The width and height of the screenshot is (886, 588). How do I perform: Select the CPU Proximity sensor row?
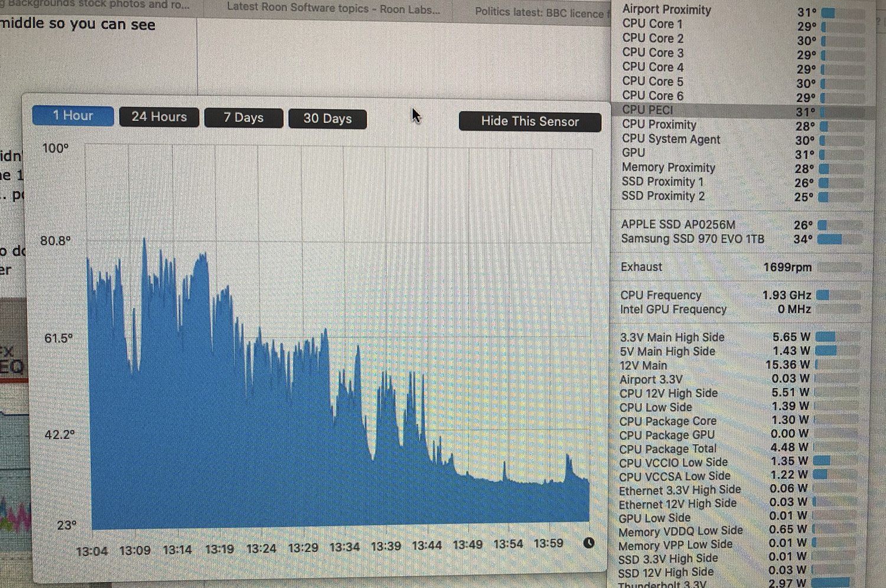pyautogui.click(x=742, y=125)
